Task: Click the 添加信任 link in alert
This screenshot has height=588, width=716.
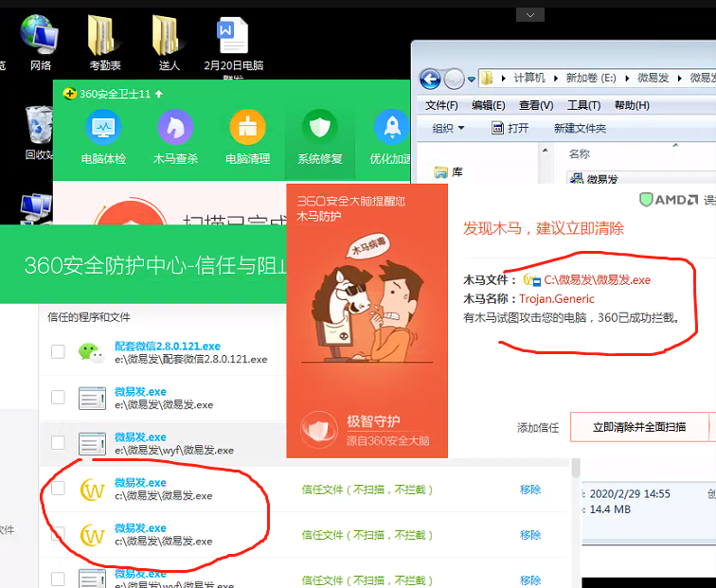Action: [538, 428]
